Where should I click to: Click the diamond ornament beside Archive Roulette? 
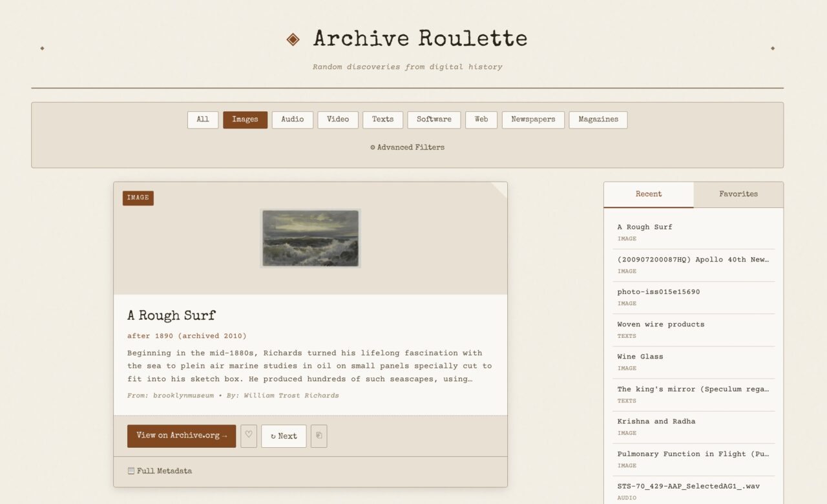point(293,38)
